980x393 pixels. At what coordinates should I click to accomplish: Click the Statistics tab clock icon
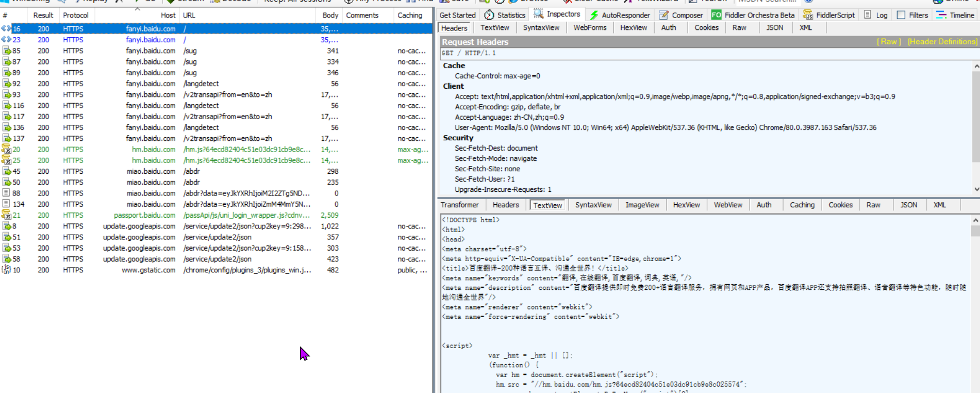click(489, 15)
